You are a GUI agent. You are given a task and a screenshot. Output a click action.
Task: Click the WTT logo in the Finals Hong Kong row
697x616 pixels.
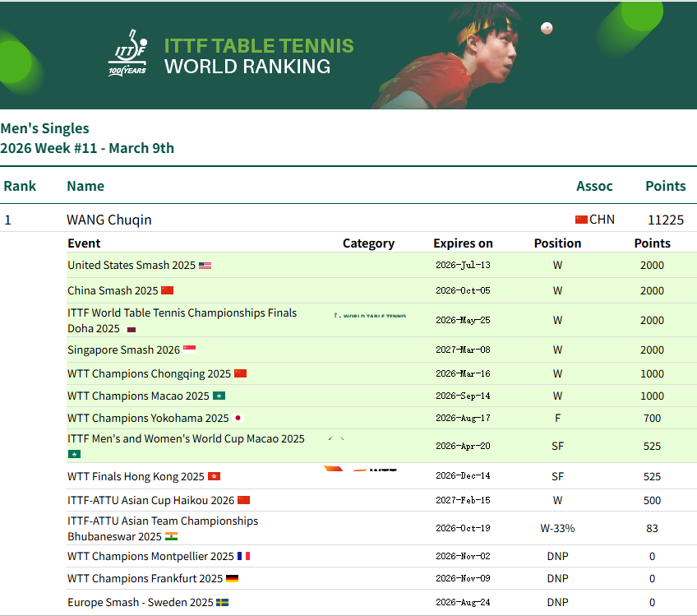361,469
